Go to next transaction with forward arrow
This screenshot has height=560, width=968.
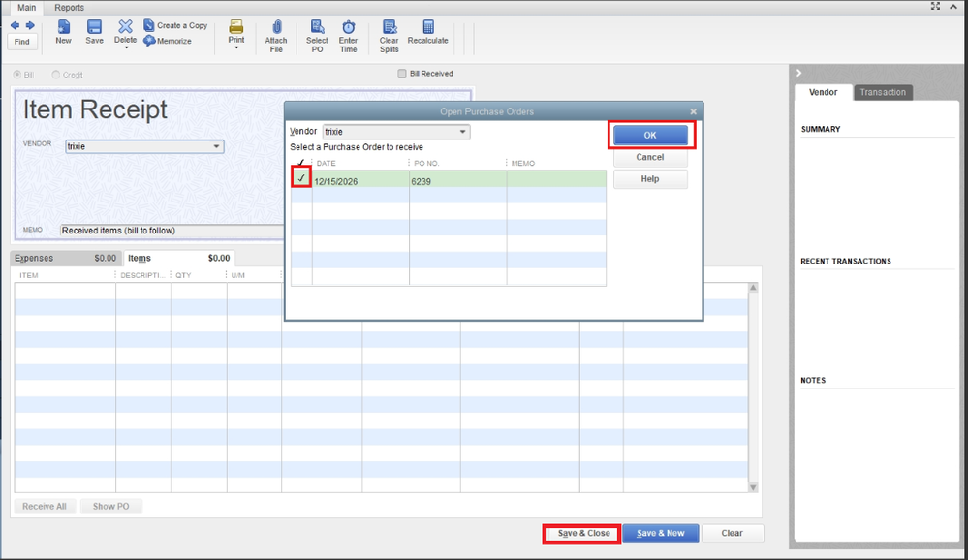click(x=30, y=25)
